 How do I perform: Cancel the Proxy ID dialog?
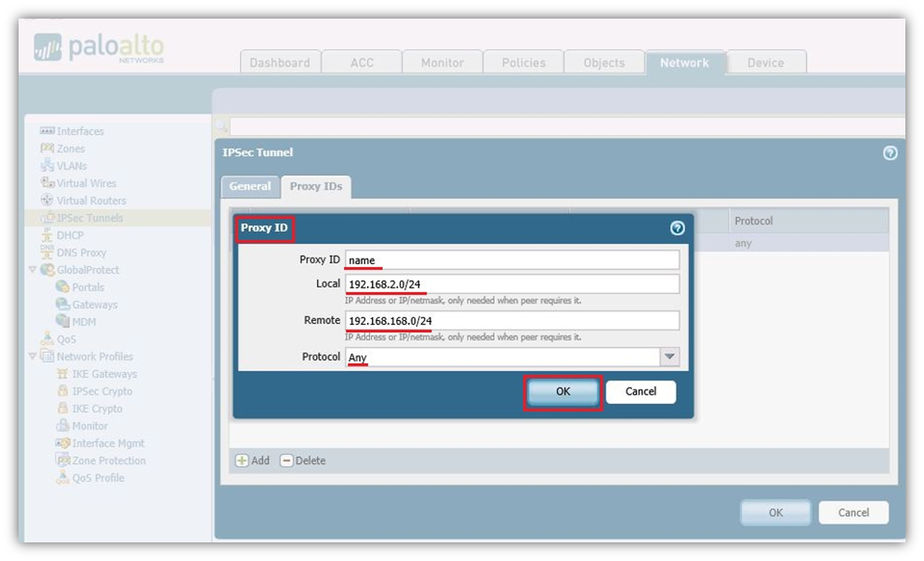click(x=640, y=392)
